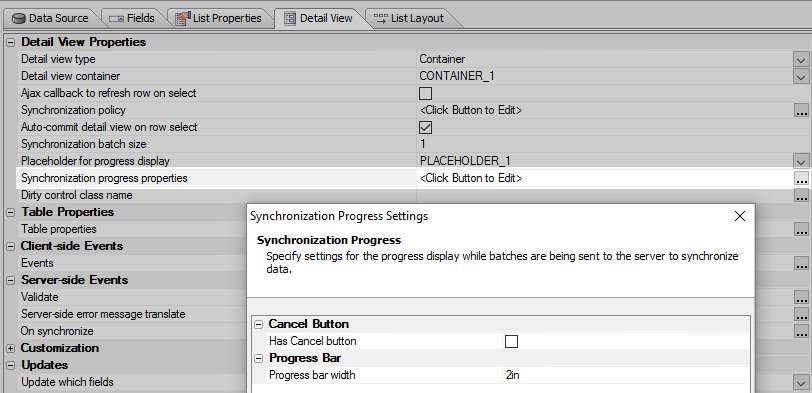The image size is (812, 393).
Task: Collapse the Client-side Events section
Action: point(10,246)
